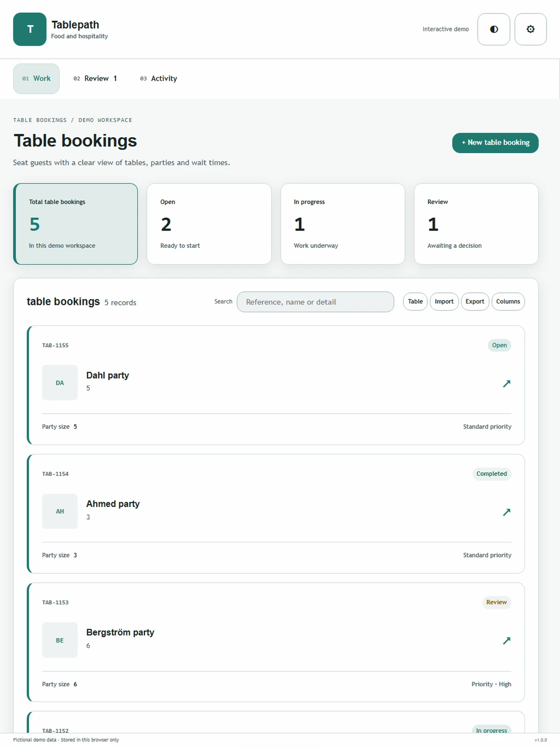Switch to Table view
The image size is (560, 747).
click(415, 302)
